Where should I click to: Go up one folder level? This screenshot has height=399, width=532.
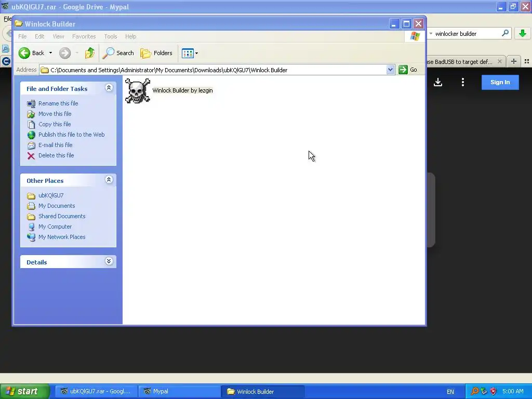90,53
